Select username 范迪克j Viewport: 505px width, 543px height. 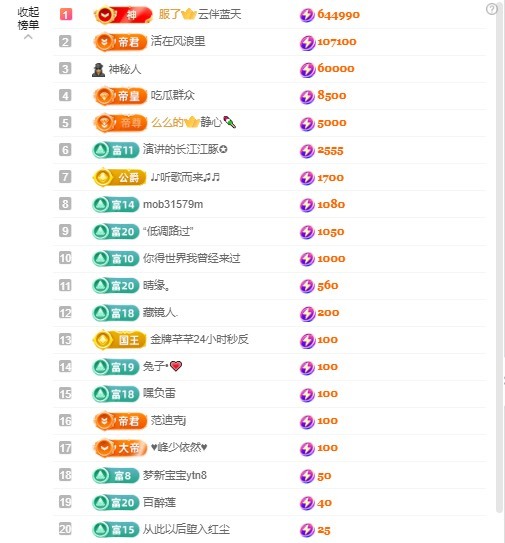tap(168, 420)
